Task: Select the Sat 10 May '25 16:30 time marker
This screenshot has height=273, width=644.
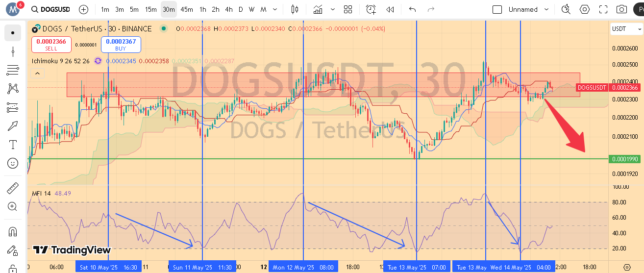Action: pyautogui.click(x=108, y=267)
